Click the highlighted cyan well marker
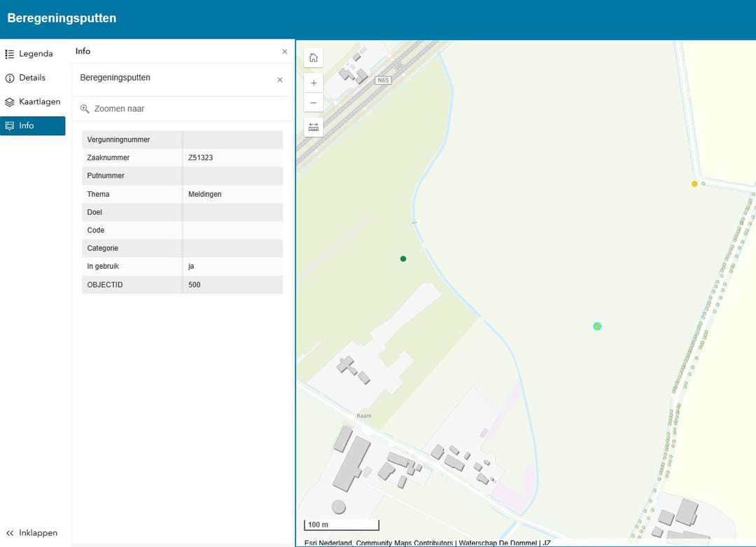756x547 pixels. click(x=597, y=326)
